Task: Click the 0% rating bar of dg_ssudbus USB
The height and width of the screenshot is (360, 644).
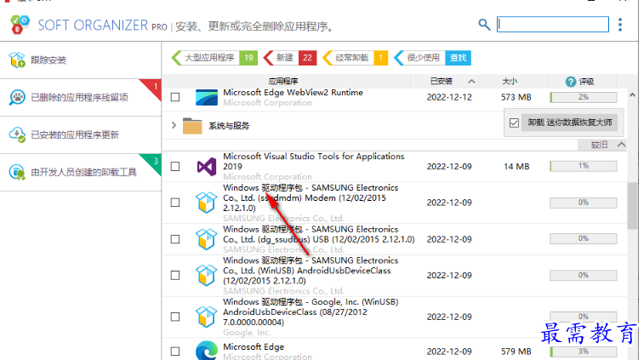Action: 584,239
